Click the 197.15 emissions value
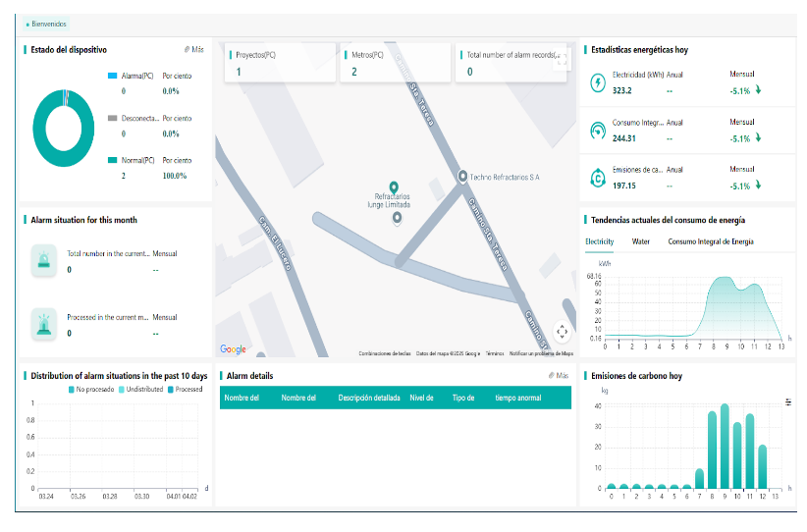 pyautogui.click(x=623, y=186)
